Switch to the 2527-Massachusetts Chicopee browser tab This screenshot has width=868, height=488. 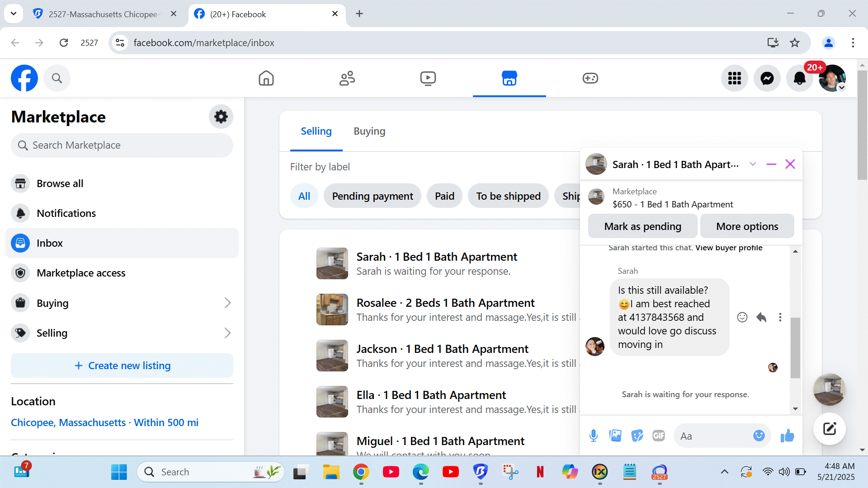105,14
